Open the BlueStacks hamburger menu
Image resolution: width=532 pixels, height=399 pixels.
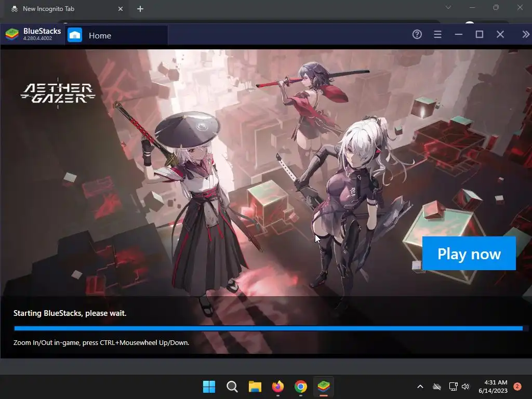tap(437, 34)
